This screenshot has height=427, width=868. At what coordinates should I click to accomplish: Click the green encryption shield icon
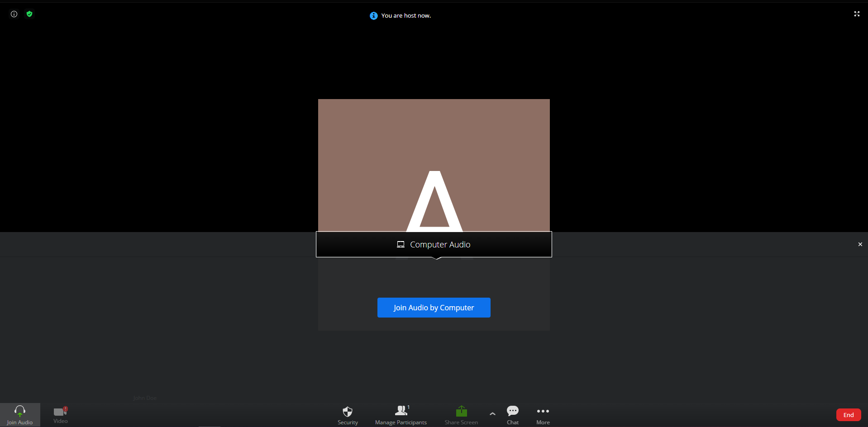pos(29,14)
